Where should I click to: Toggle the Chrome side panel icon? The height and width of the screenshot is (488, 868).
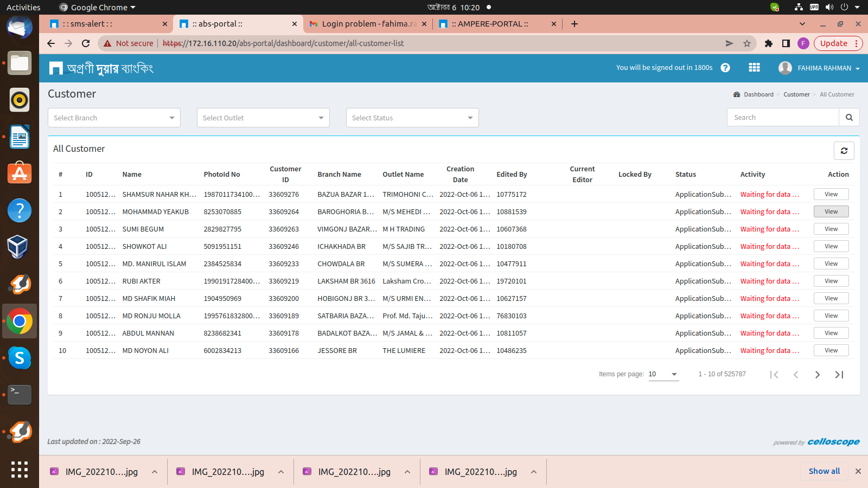tap(786, 43)
